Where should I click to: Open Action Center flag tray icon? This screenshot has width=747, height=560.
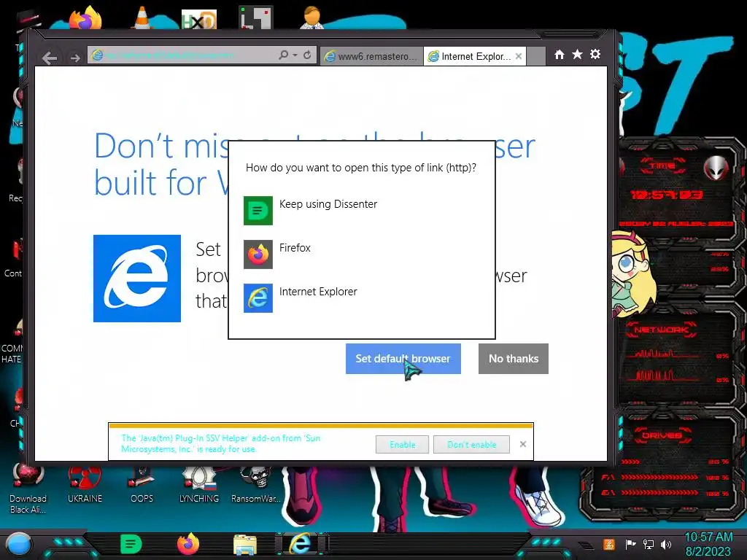(630, 544)
